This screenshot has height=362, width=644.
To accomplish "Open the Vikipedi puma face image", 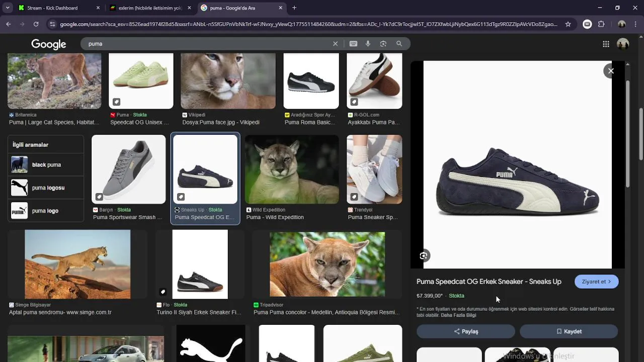I will pos(228,81).
